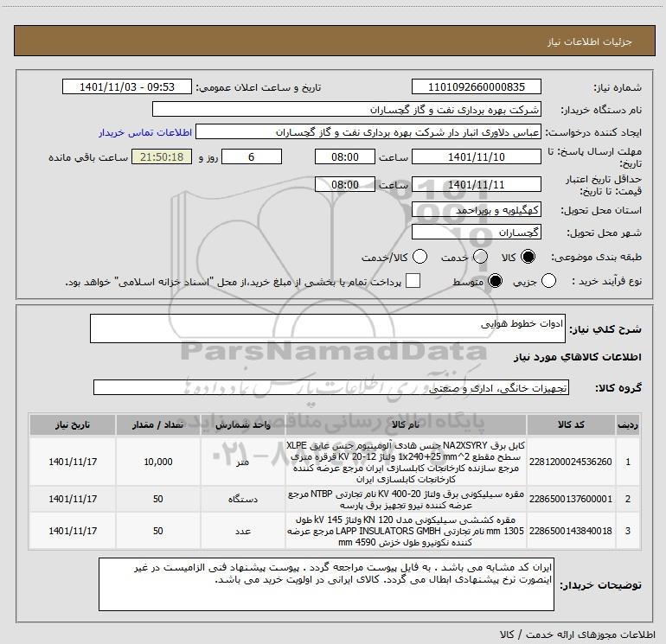666x644 pixels.
Task: Toggle the اسناد خزانه اسلامی payment checkbox
Action: 413,281
